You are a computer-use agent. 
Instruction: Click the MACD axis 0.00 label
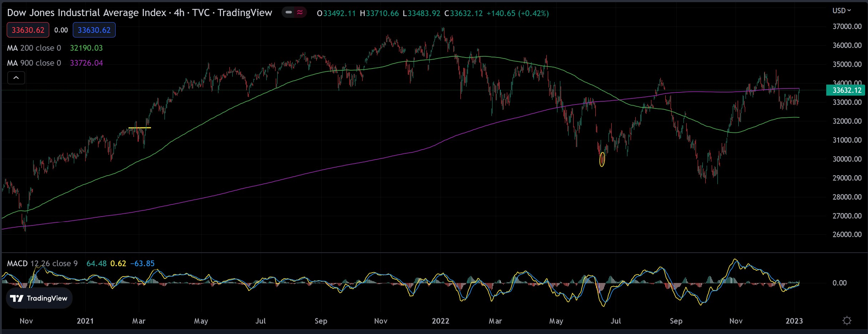coord(839,283)
